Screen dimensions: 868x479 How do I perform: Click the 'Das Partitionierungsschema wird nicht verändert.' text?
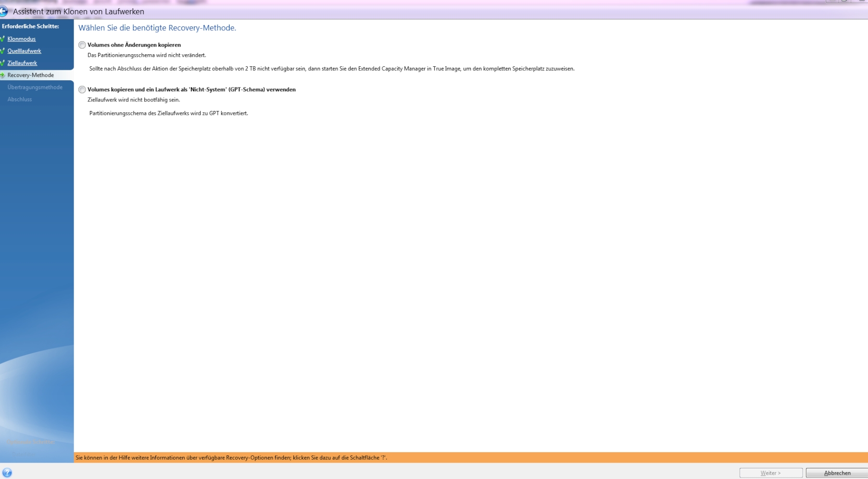pyautogui.click(x=147, y=55)
